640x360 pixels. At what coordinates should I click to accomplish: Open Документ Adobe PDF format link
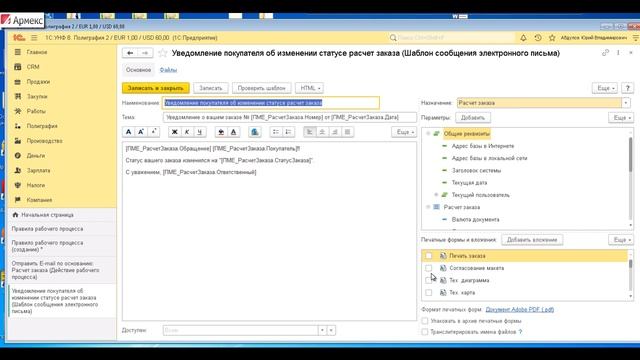[520, 309]
